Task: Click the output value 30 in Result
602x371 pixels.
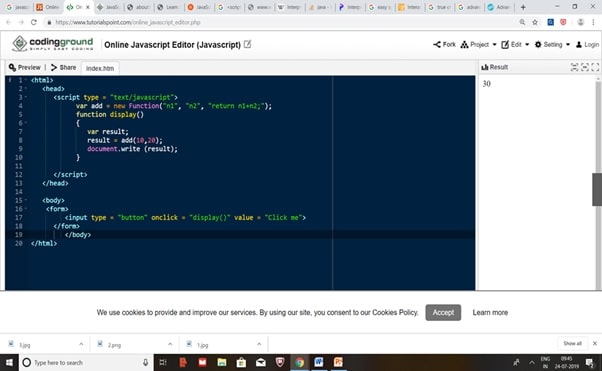Action: 486,84
